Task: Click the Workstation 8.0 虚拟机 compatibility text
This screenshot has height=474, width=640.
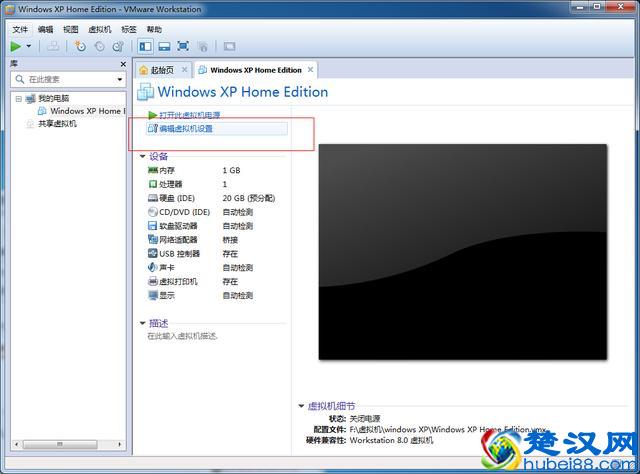Action: coord(391,441)
